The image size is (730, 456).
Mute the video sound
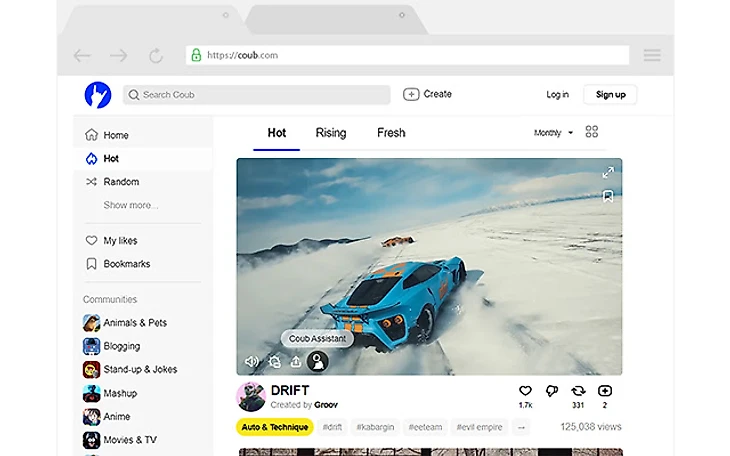click(x=251, y=362)
